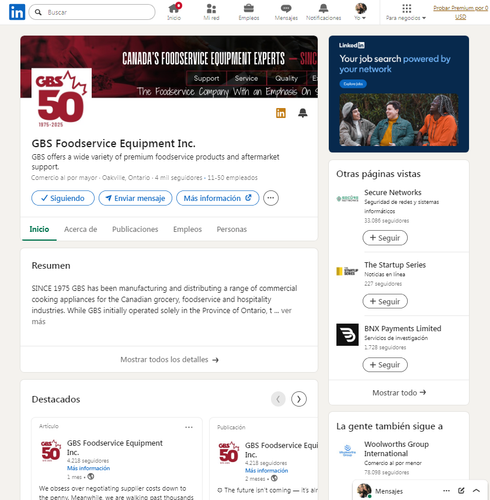Open Inicio from the top navigation

174,12
